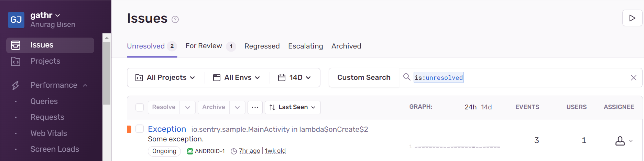The height and width of the screenshot is (161, 644).
Task: Open the assignee person icon dropdown
Action: 624,141
